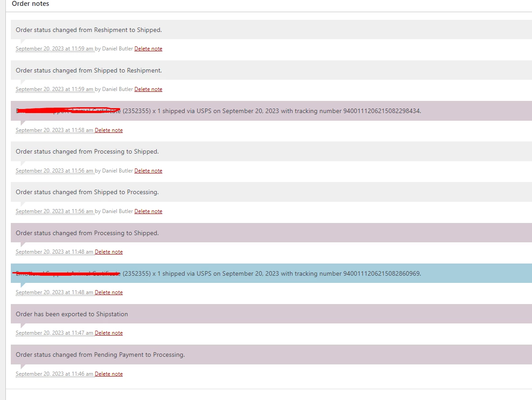Delete the 'Reshipment to Shipped' status note
The width and height of the screenshot is (532, 400).
pos(148,49)
